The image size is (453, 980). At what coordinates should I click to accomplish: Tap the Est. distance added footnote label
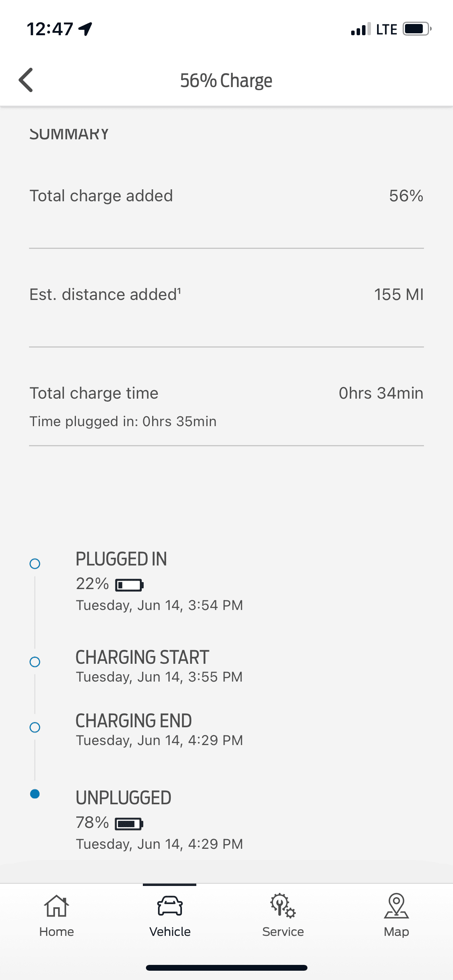tap(105, 295)
